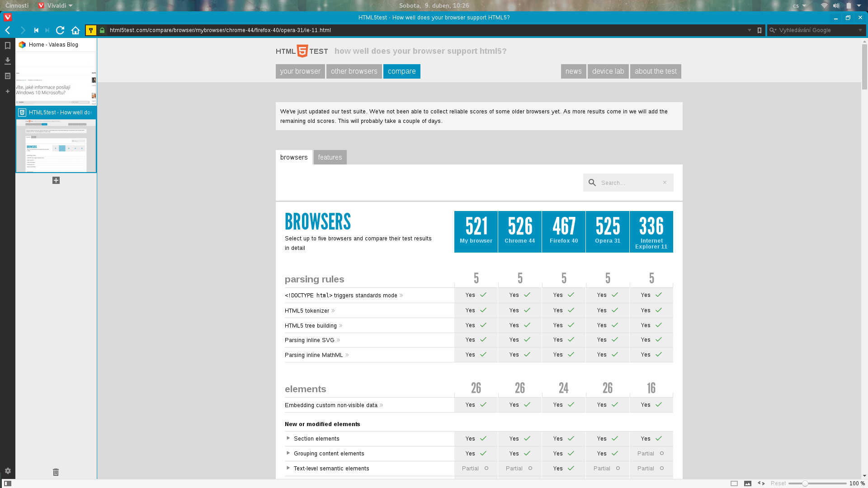Bookmark this page from address bar
This screenshot has height=488, width=868.
759,30
